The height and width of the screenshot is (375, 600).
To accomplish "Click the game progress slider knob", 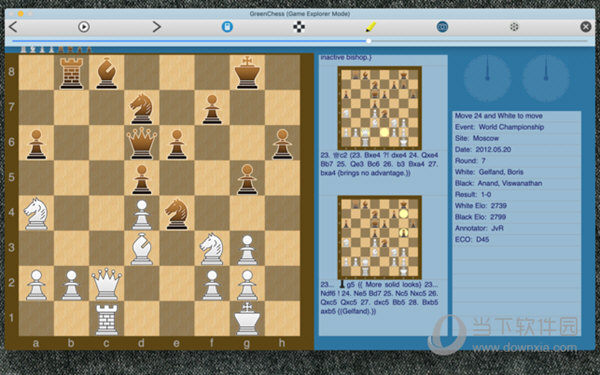I will (368, 41).
